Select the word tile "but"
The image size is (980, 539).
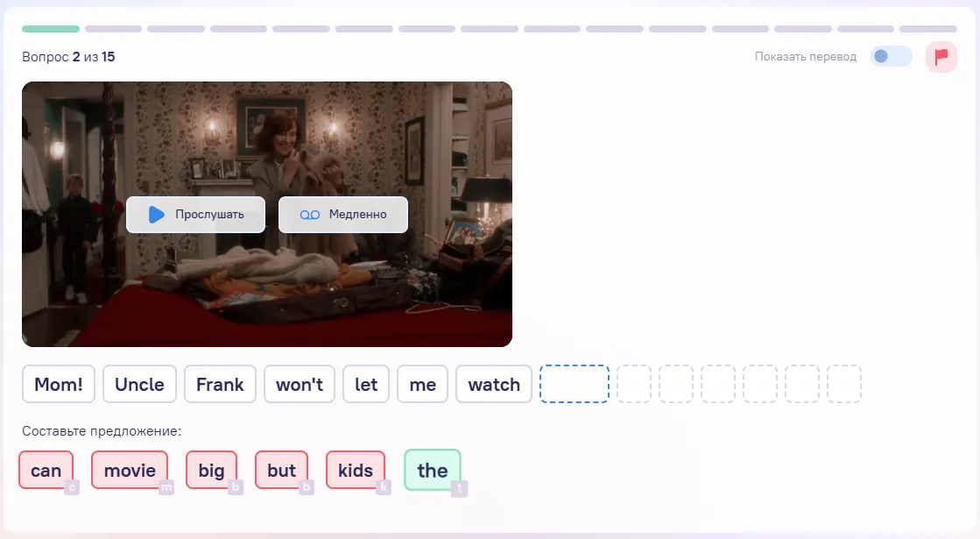[x=281, y=471]
